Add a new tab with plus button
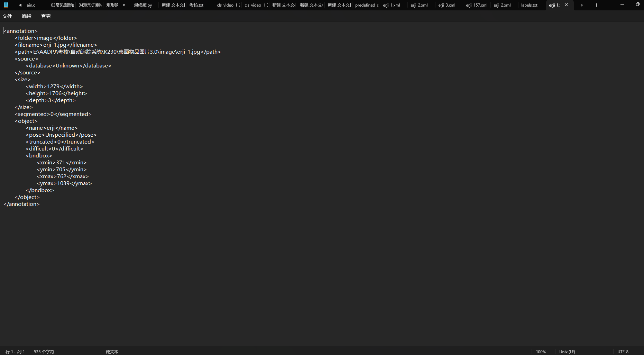644x355 pixels. (596, 5)
